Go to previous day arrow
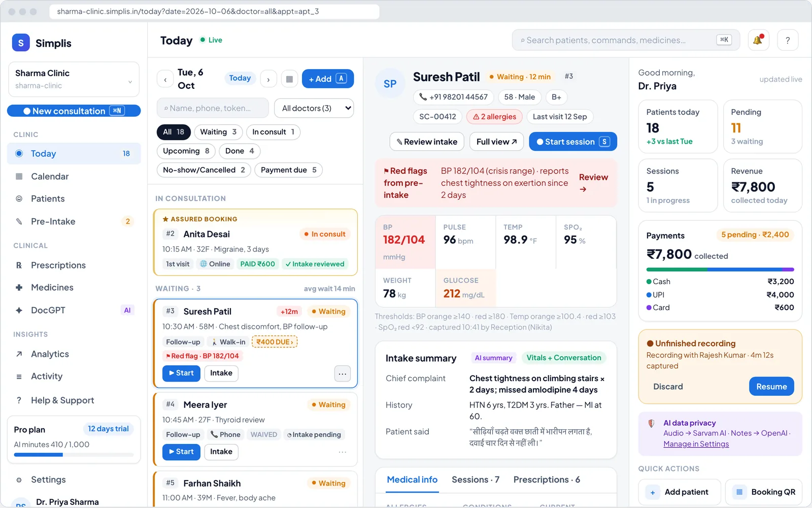Screen dimensions: 812x508 tap(165, 79)
